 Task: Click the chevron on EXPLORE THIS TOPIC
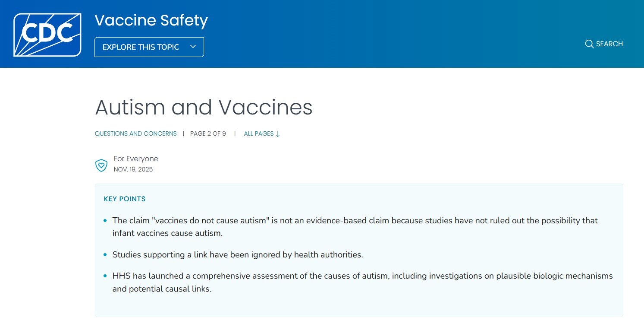193,47
